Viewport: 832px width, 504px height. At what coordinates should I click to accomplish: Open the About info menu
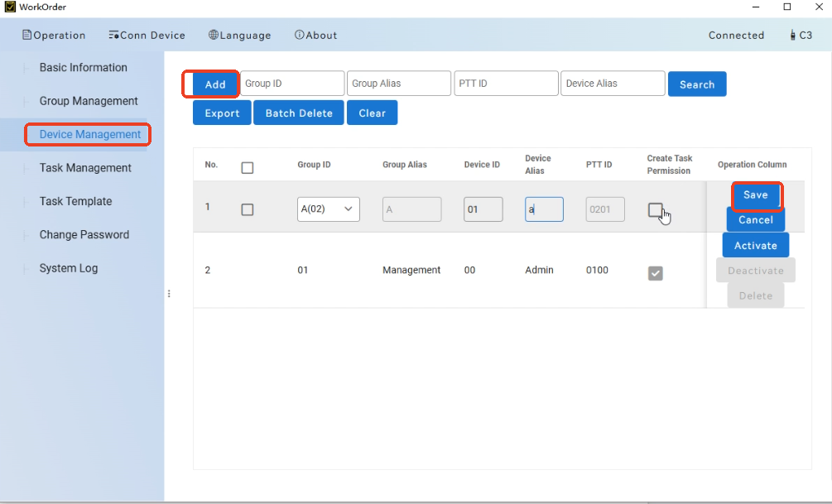[315, 36]
